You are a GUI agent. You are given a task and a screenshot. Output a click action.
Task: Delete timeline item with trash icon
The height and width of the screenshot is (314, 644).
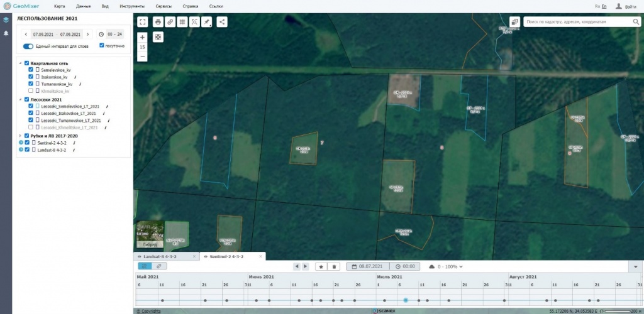coord(334,266)
